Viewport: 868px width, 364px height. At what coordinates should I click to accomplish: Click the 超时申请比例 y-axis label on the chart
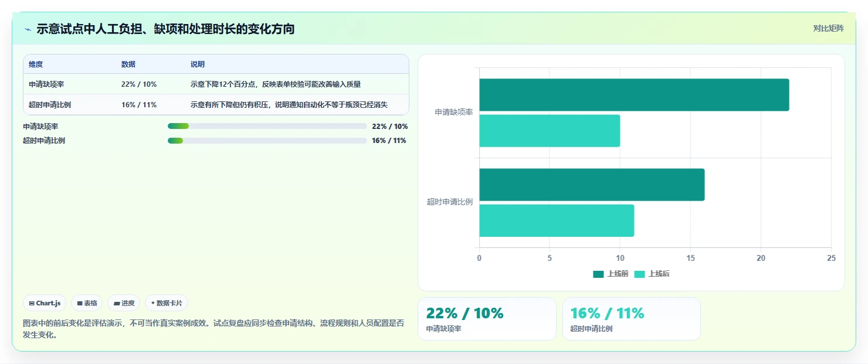click(x=450, y=202)
